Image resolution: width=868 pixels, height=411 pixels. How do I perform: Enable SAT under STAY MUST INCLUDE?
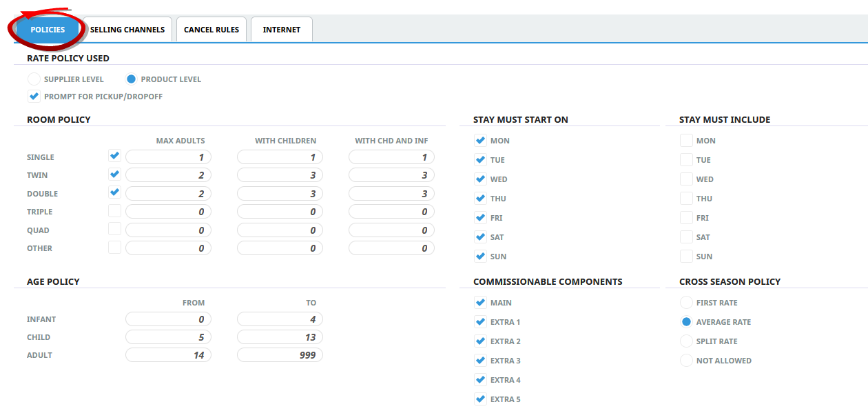686,237
